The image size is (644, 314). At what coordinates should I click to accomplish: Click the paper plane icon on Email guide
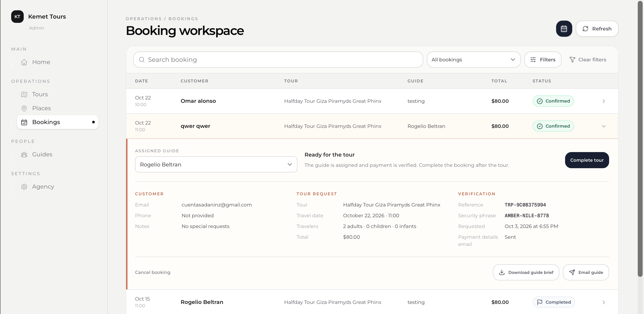click(x=572, y=272)
